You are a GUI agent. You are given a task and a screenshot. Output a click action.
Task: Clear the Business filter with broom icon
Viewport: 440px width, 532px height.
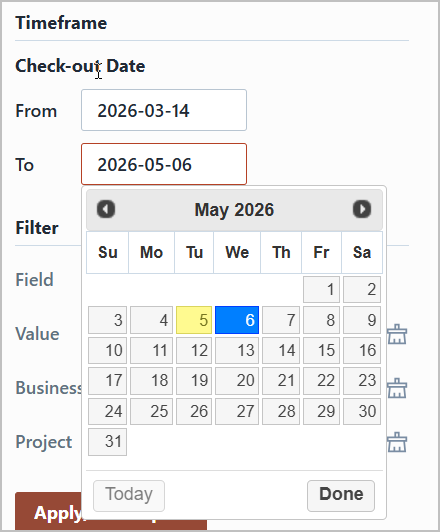397,388
